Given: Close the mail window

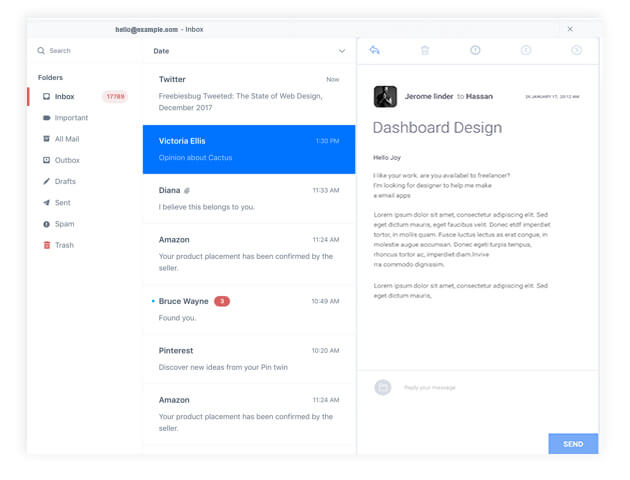Looking at the screenshot, I should pyautogui.click(x=570, y=29).
